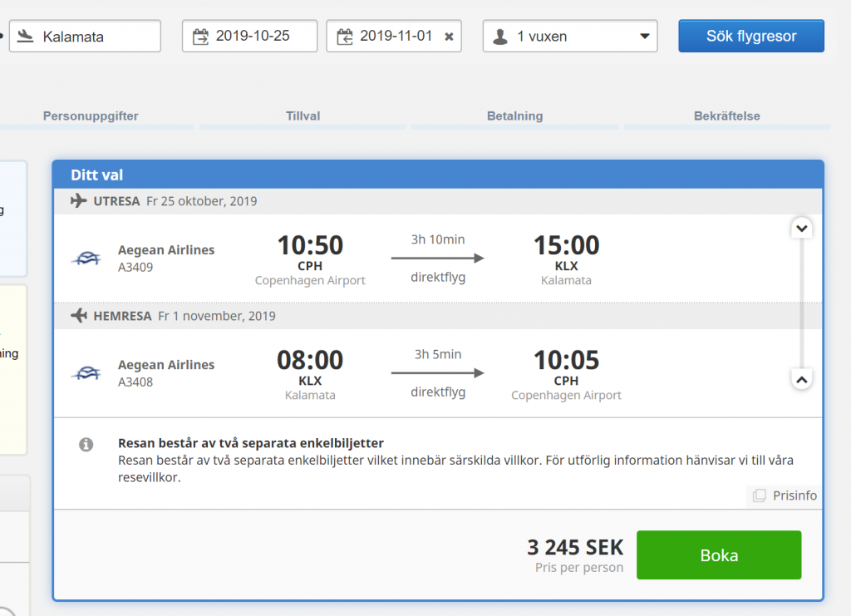Viewport: 851px width, 616px height.
Task: Click the arrival time 15:00
Action: pos(566,244)
